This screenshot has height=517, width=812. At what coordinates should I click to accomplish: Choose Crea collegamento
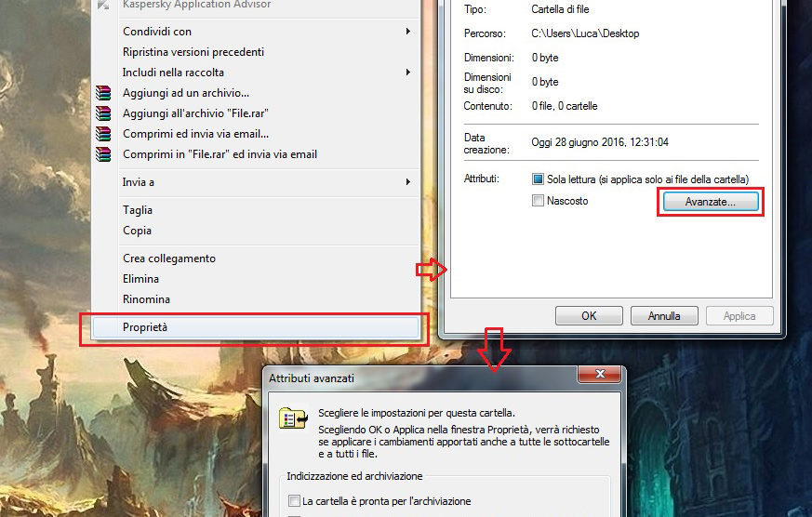coord(255,258)
